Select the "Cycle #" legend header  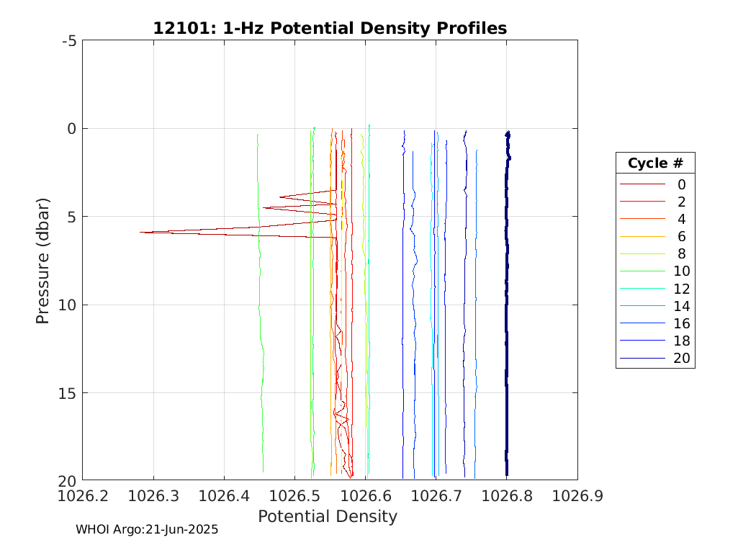coord(654,163)
